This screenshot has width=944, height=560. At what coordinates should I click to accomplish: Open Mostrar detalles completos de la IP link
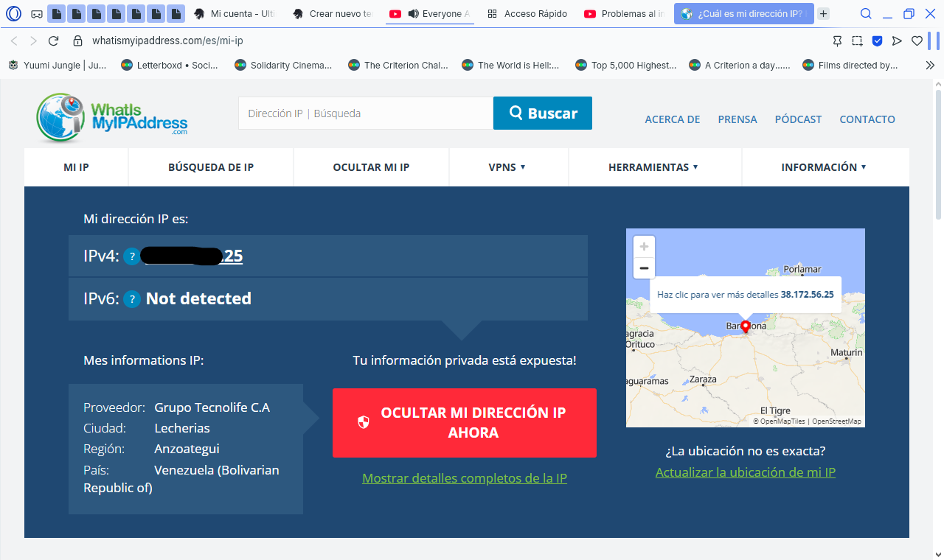tap(464, 478)
